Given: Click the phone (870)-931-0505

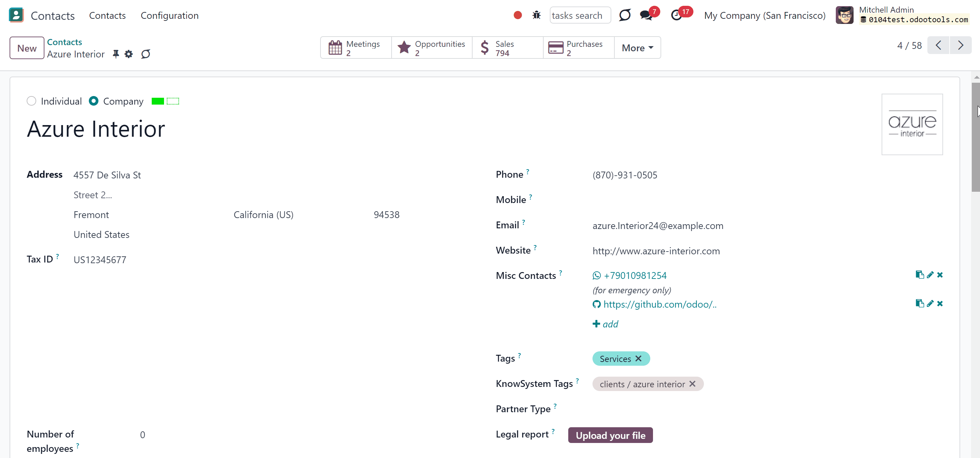Looking at the screenshot, I should click(625, 175).
